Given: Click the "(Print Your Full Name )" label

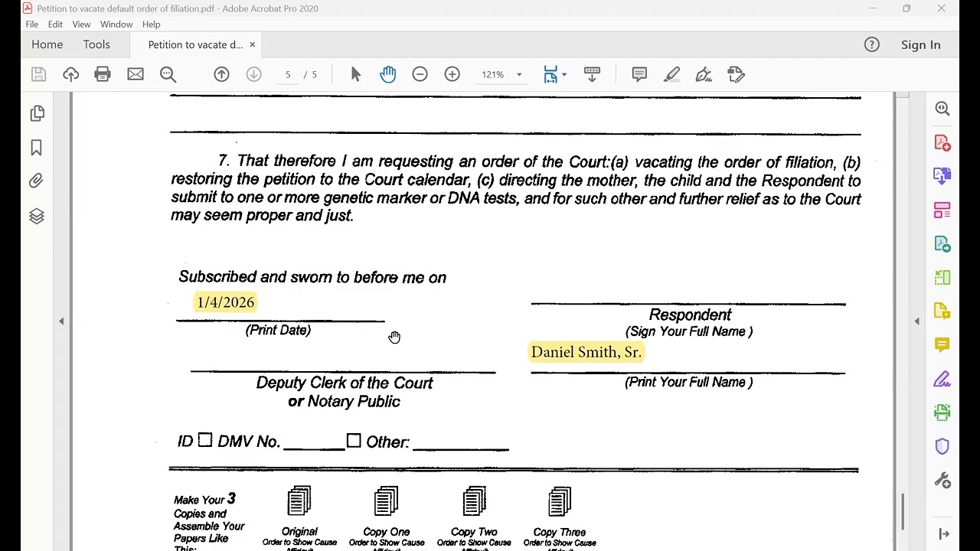Looking at the screenshot, I should 689,382.
